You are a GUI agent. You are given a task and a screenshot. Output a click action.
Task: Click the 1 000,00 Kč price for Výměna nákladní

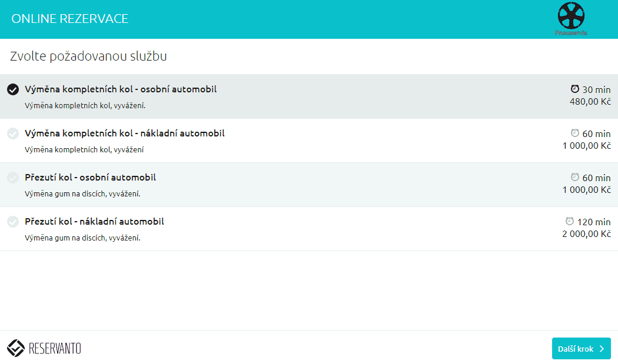586,146
